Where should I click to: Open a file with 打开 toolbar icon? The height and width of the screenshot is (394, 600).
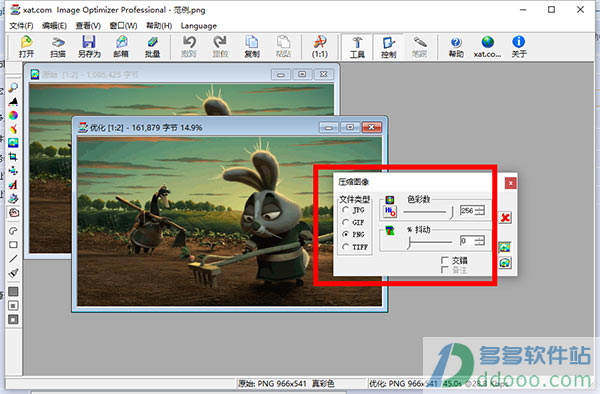(26, 47)
